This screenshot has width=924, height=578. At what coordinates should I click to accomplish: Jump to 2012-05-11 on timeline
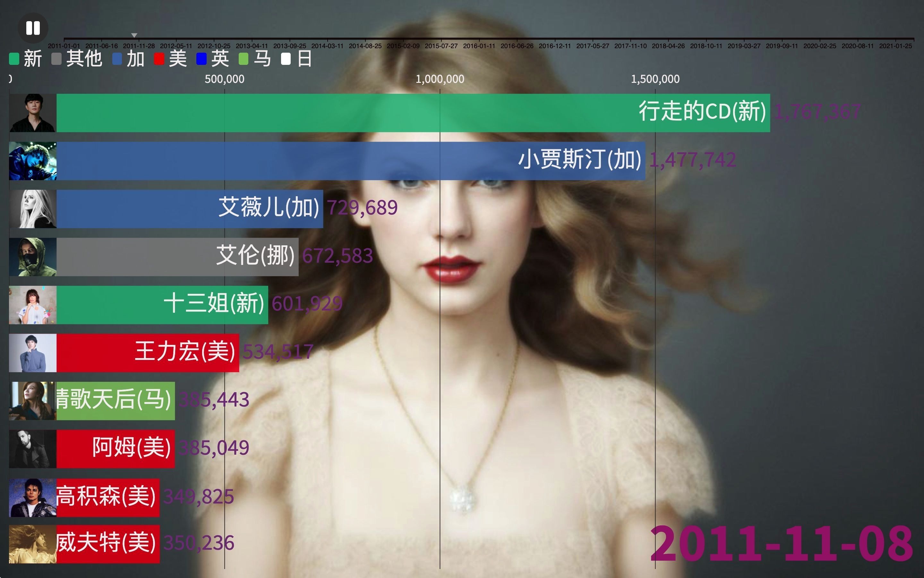(x=176, y=46)
